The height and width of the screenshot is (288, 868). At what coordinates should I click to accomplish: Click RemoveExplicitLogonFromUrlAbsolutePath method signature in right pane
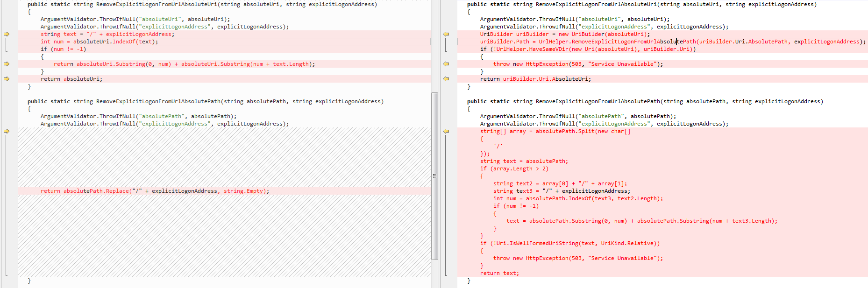click(645, 101)
